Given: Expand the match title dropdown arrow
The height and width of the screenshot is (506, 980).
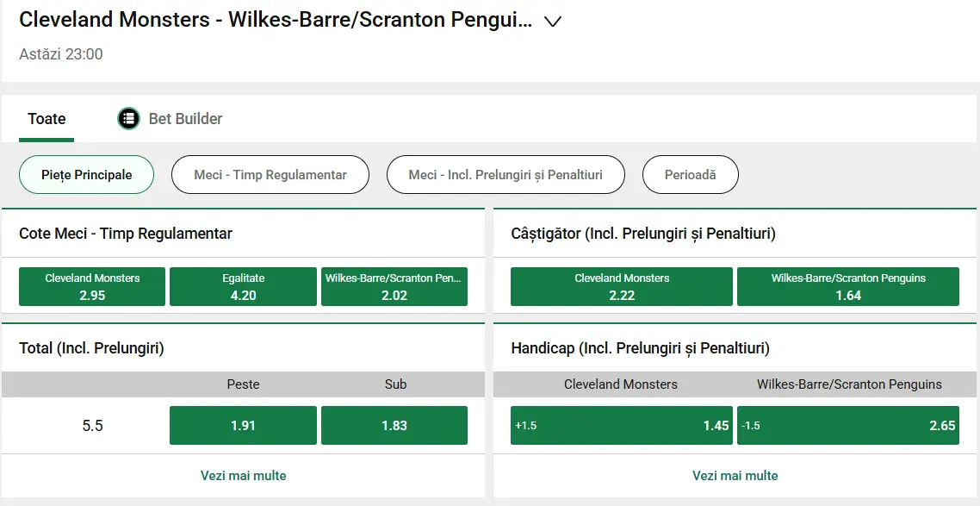Looking at the screenshot, I should pyautogui.click(x=553, y=21).
